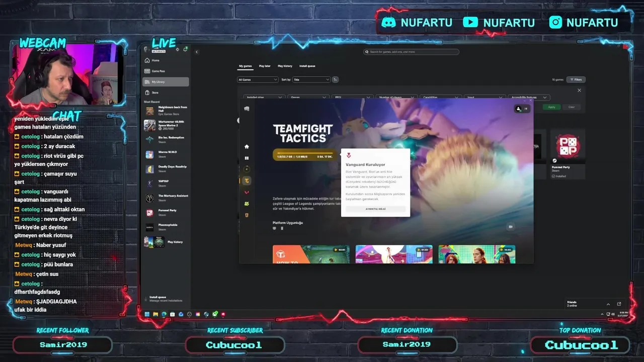Open The Mortuary Assistant recent game
Screen dimensions: 644x362
coord(166,198)
